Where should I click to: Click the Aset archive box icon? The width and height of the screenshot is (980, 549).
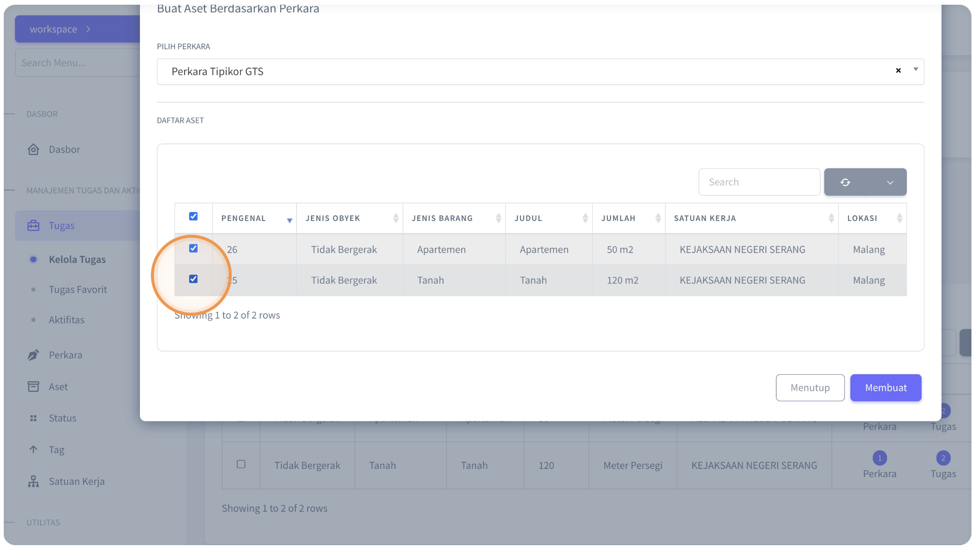tap(33, 387)
